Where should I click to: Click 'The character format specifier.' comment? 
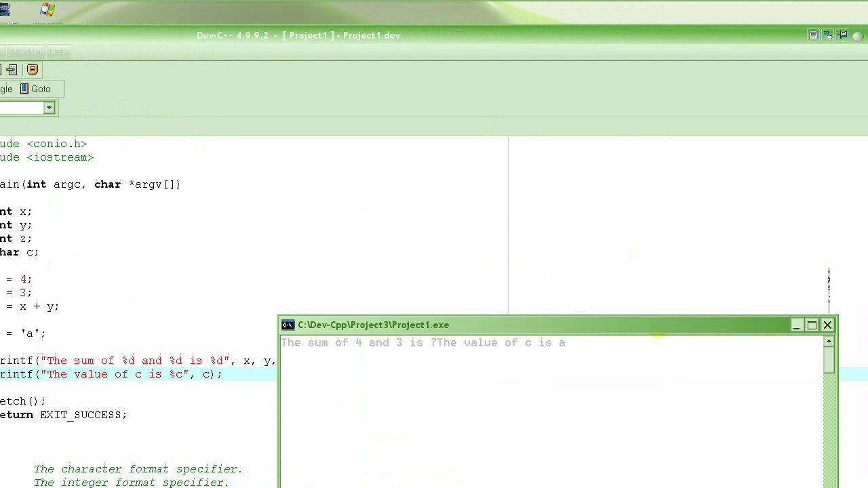tap(138, 469)
